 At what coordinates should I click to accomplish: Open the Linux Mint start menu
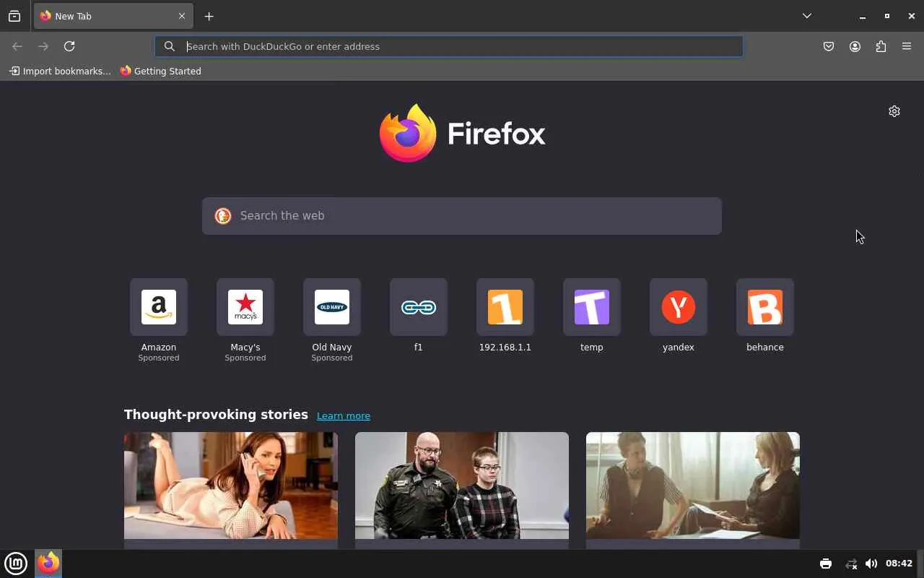[16, 564]
